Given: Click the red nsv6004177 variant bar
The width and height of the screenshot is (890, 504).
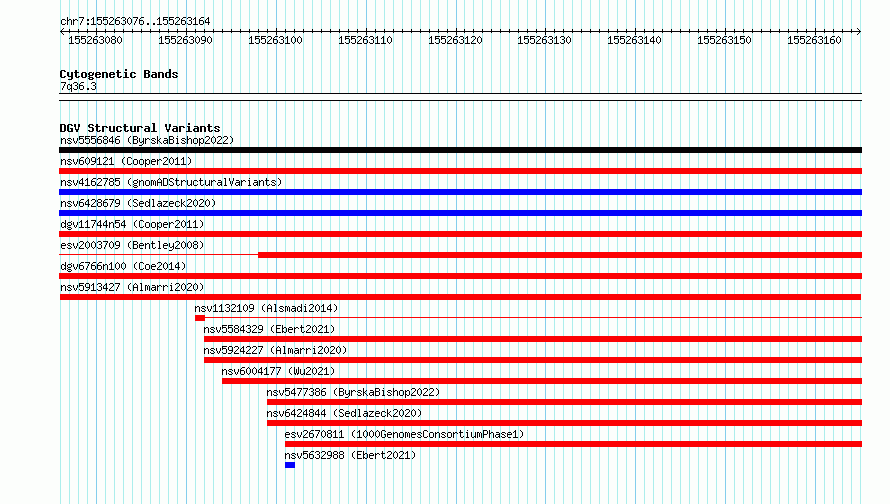Looking at the screenshot, I should coord(542,381).
